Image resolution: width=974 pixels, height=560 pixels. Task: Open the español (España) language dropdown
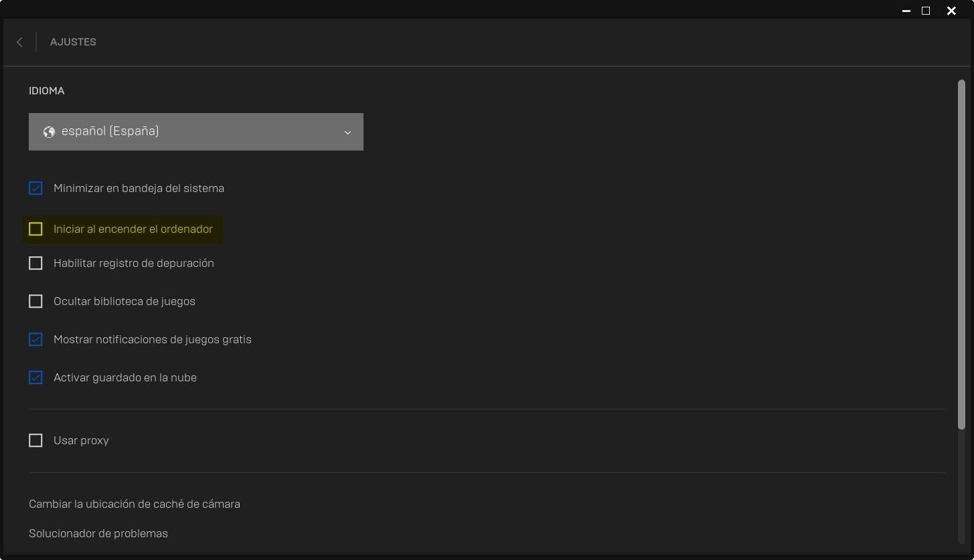195,132
